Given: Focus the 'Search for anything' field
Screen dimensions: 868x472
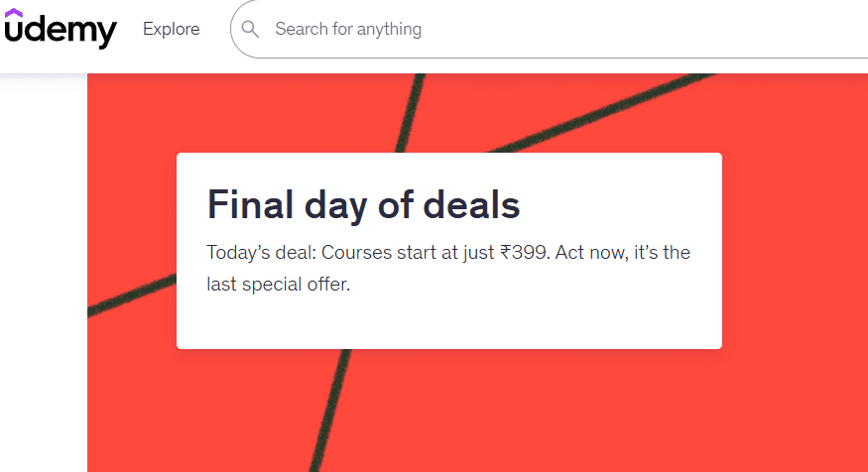Looking at the screenshot, I should (496, 30).
